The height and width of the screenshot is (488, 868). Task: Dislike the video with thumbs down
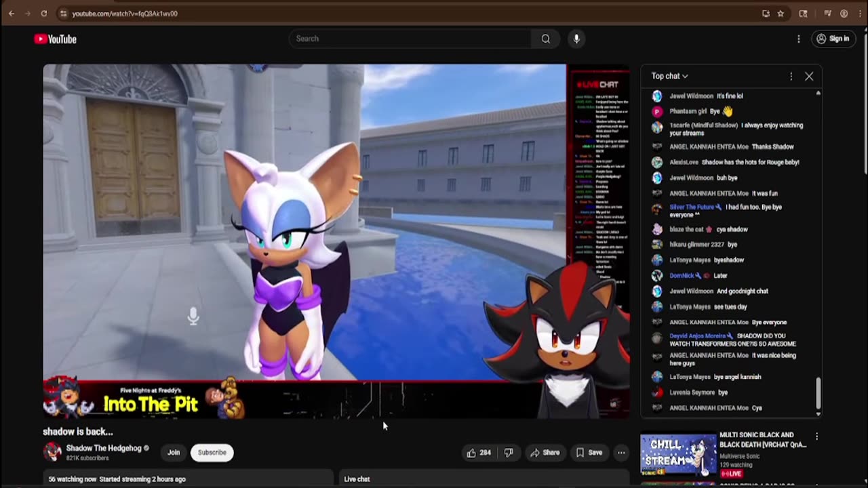click(509, 453)
